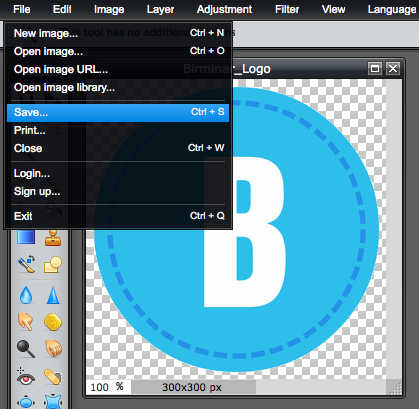This screenshot has width=419, height=409.
Task: Open the Filter menu in menu bar
Action: 287,9
